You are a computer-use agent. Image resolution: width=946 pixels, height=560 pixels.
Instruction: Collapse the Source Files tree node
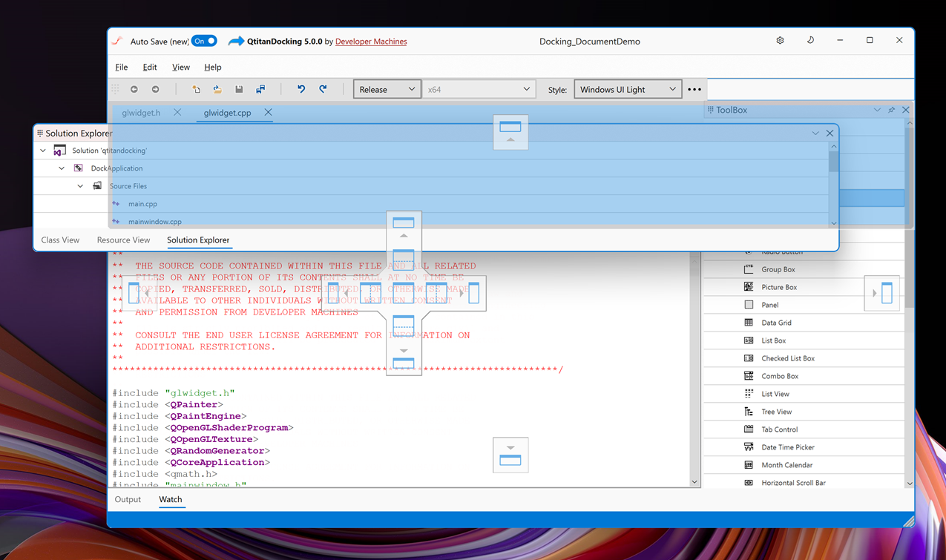(80, 186)
